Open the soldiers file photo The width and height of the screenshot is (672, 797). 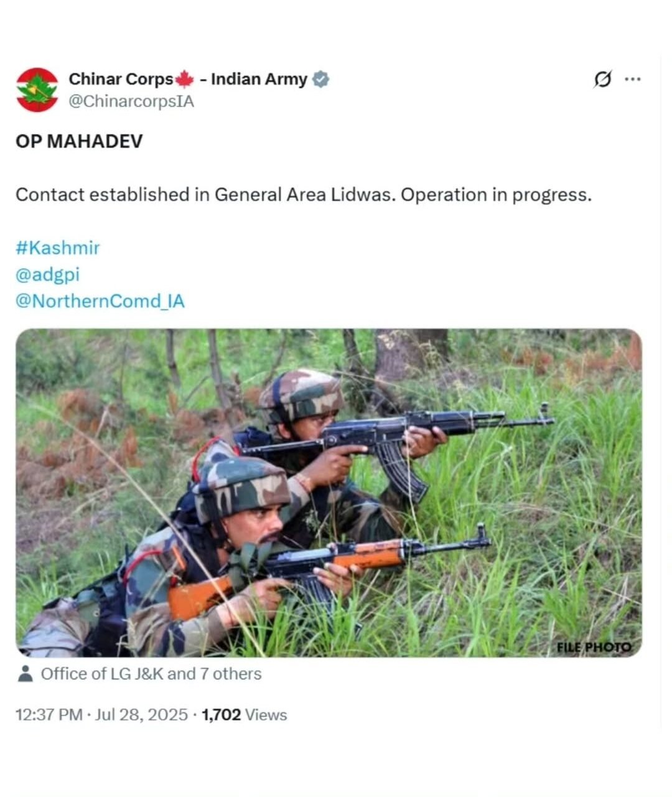pos(329,493)
